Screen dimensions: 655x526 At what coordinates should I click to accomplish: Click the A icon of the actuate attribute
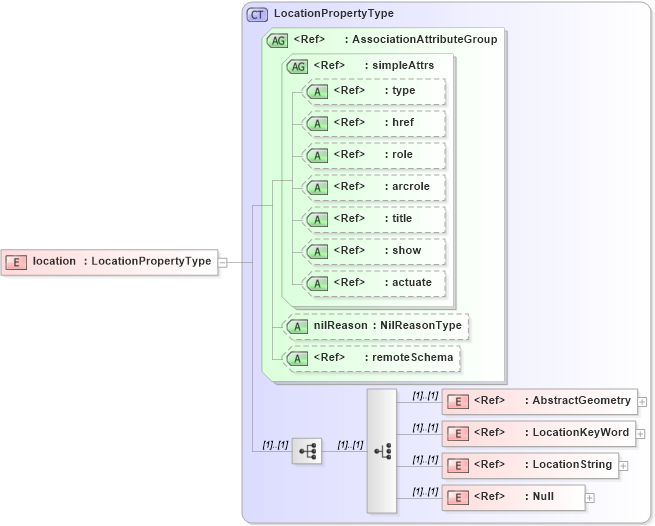(x=317, y=284)
